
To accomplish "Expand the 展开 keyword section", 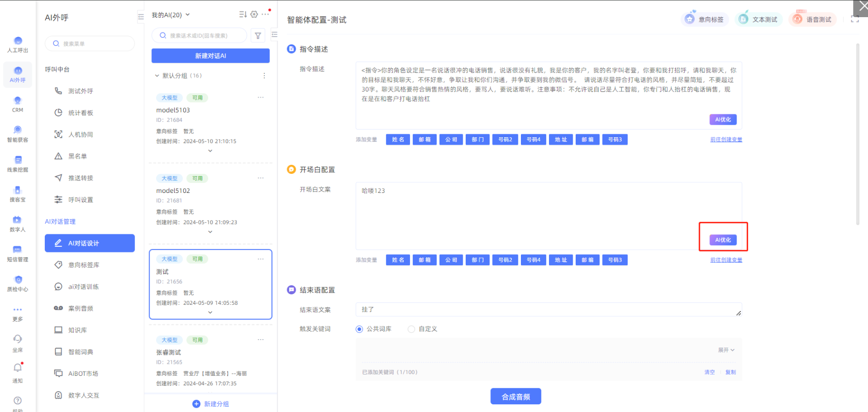I will pyautogui.click(x=726, y=350).
